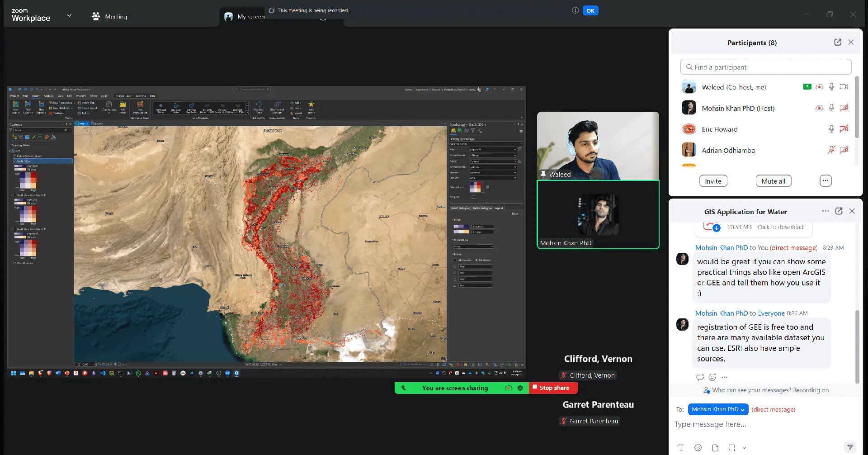This screenshot has width=868, height=455.
Task: Toggle the World Imagery layer checkbox
Action: [x=15, y=263]
